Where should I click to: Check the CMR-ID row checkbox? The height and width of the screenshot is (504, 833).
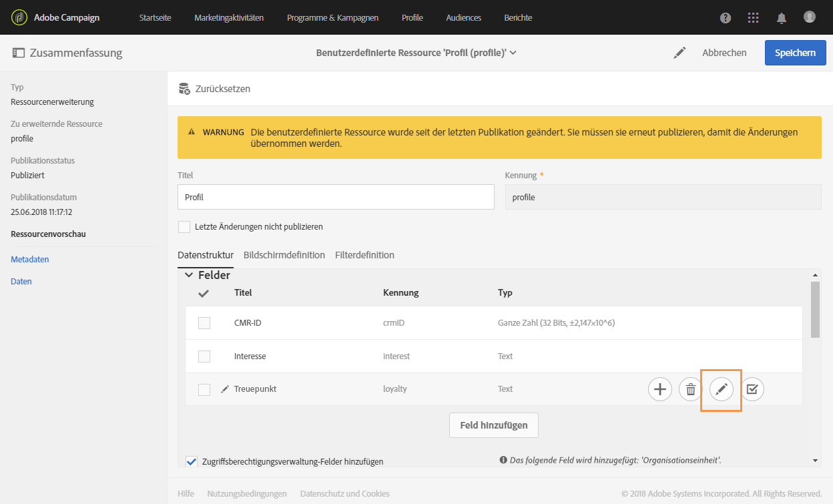click(x=204, y=323)
